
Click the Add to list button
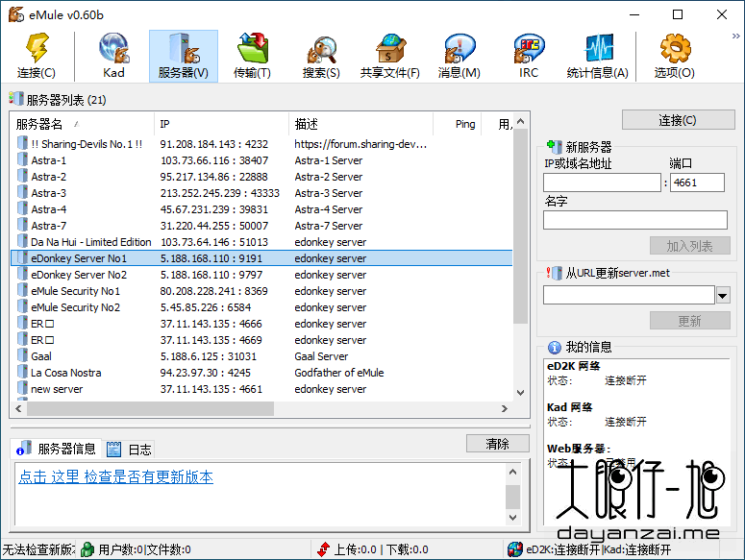689,246
